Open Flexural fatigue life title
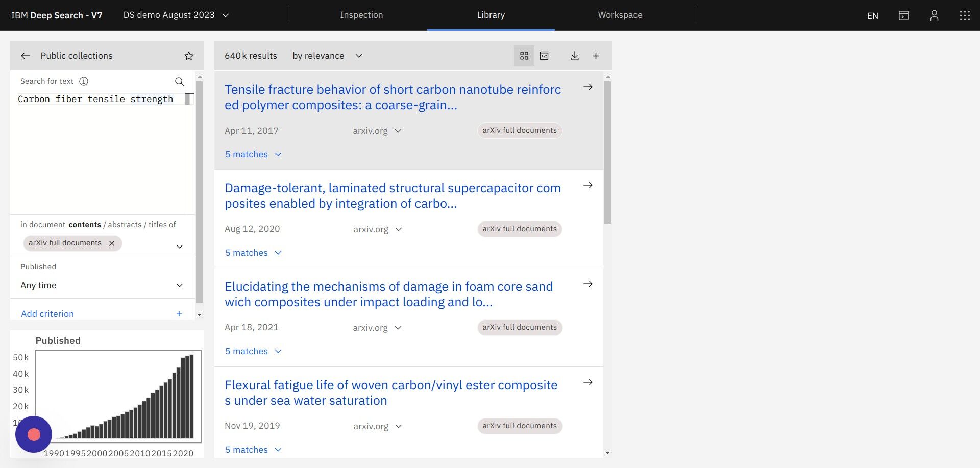980x468 pixels. coord(391,393)
